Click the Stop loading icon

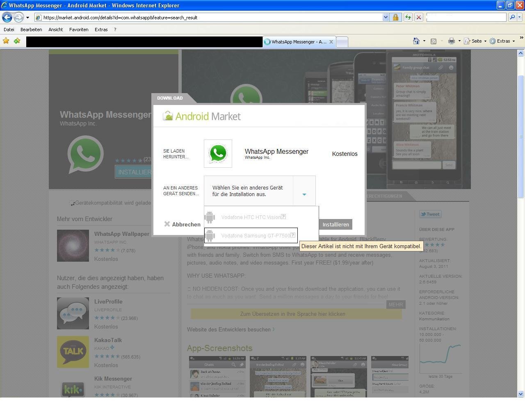pos(419,17)
